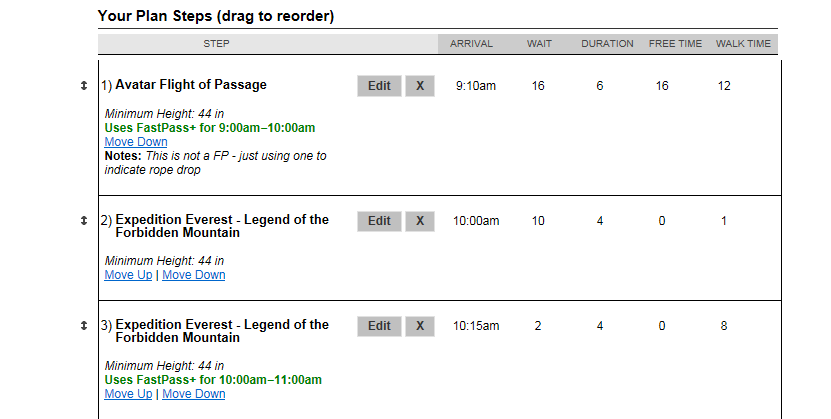Click the STEP column header
Screen dimensions: 831x419
(x=217, y=44)
